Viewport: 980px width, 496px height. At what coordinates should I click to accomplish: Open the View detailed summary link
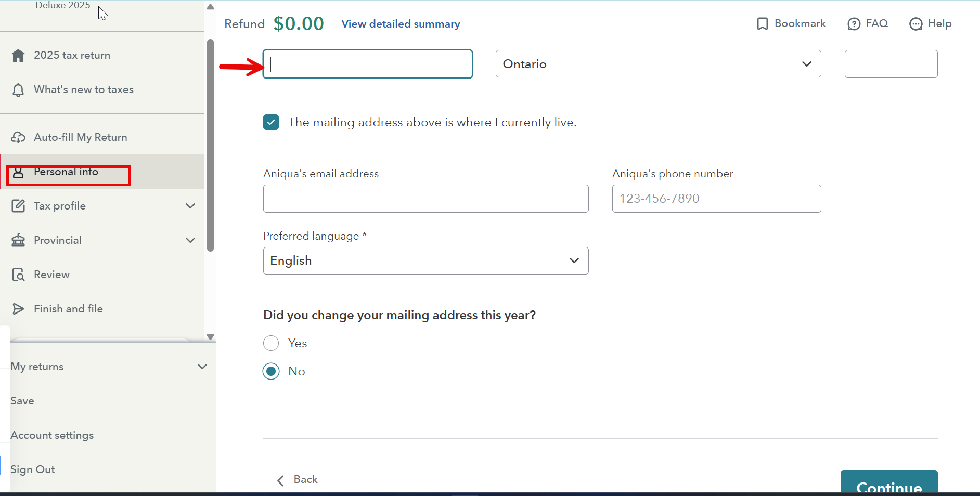pos(401,24)
